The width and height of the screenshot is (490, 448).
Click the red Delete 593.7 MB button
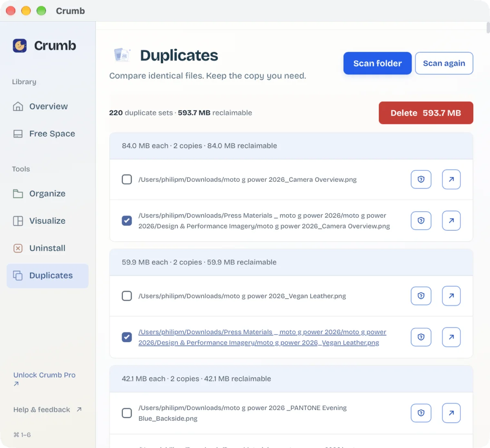[426, 113]
